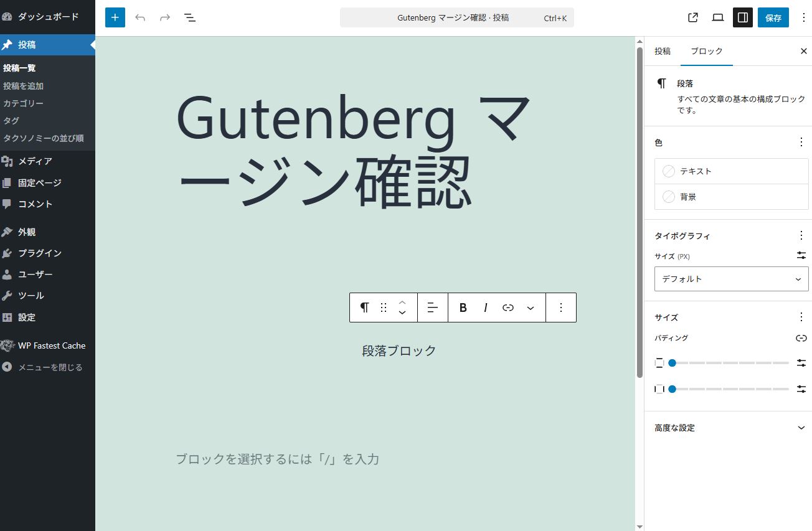The image size is (812, 531).
Task: Toggle the settings sidebar panel
Action: 742,17
